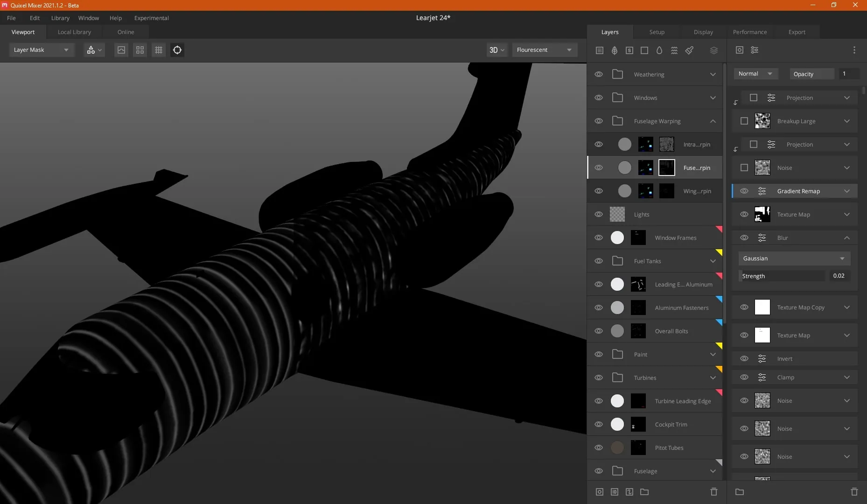Enable the Breakup Large mask checkbox
The width and height of the screenshot is (867, 504).
point(744,121)
